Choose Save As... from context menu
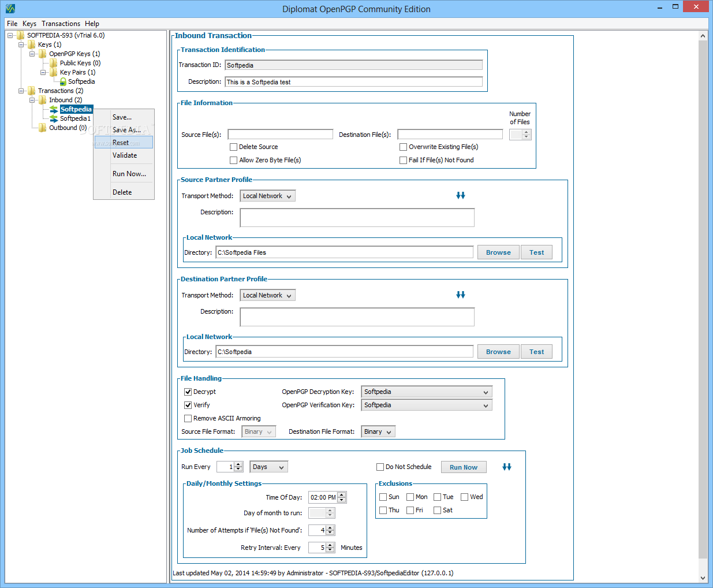This screenshot has height=588, width=713. point(124,130)
